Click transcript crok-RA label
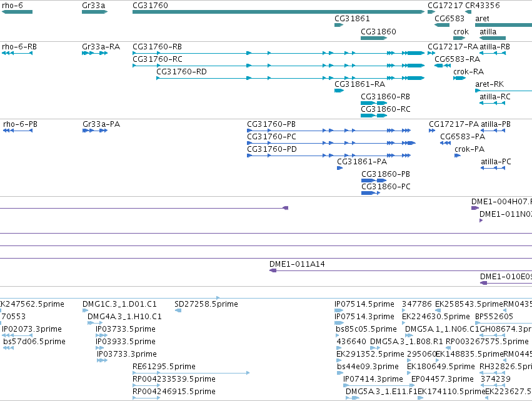The image size is (532, 401). [469, 72]
